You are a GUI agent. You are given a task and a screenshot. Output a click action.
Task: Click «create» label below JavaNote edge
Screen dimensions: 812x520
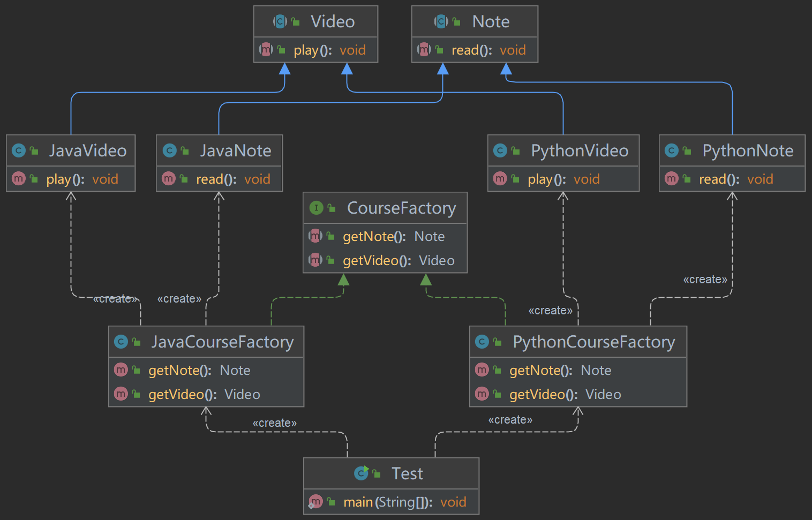tap(179, 299)
